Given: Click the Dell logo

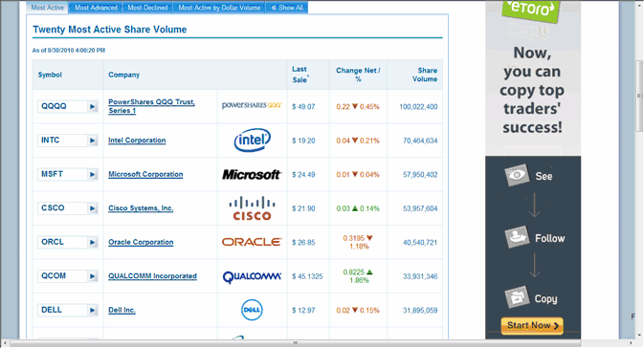Looking at the screenshot, I should 252,310.
